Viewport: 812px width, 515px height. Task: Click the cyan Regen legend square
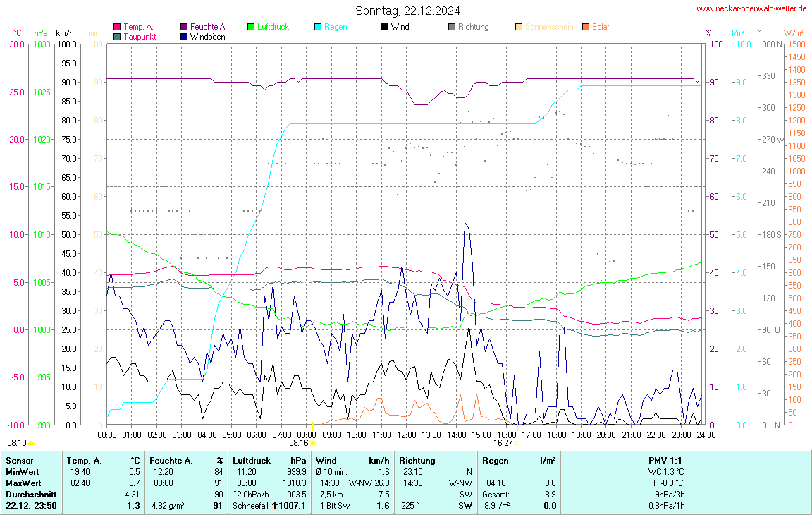point(318,27)
